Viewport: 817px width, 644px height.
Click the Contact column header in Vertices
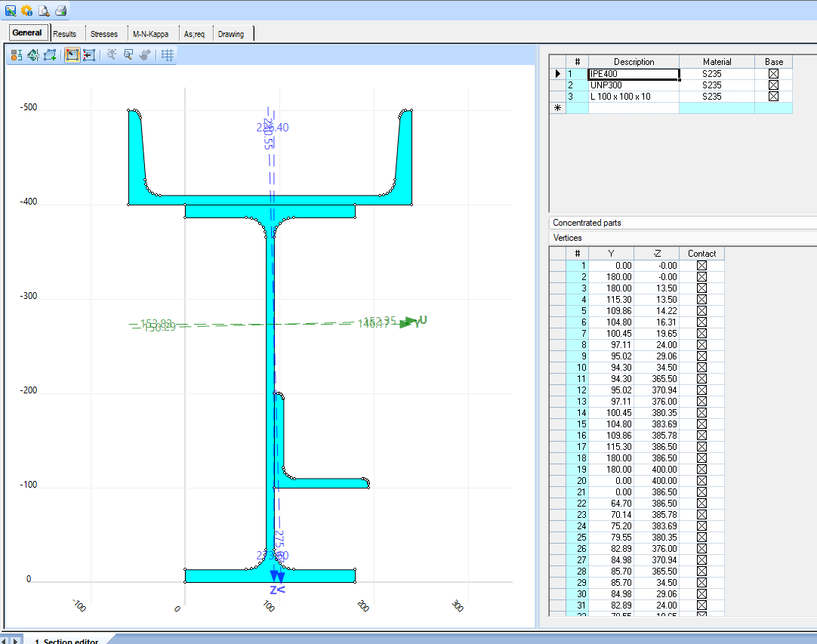coord(701,253)
